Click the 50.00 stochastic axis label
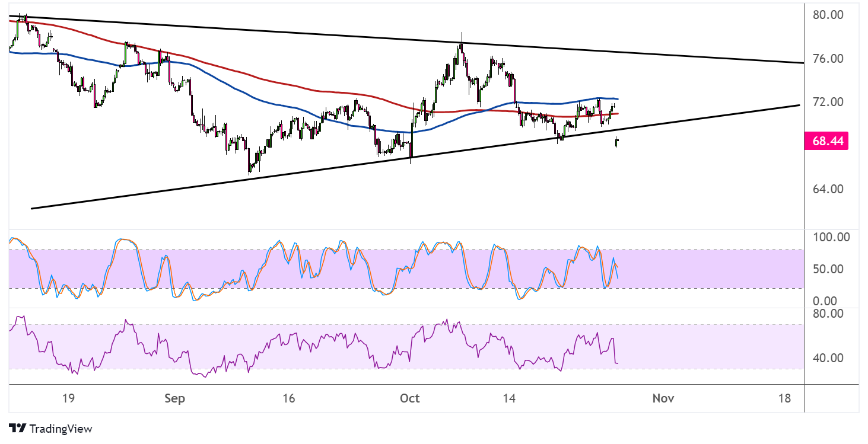 [x=827, y=269]
